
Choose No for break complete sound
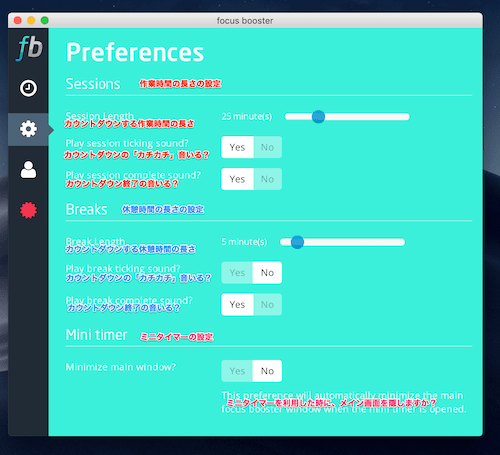(x=268, y=305)
